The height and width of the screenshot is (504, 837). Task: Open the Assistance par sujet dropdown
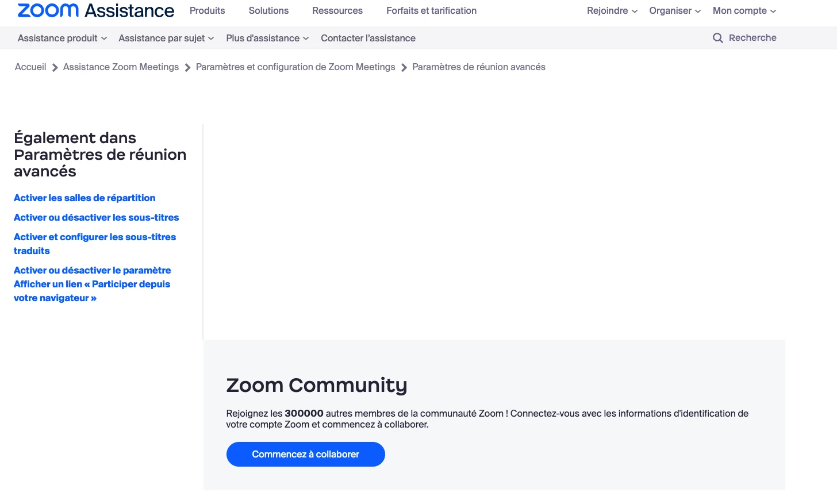[166, 38]
